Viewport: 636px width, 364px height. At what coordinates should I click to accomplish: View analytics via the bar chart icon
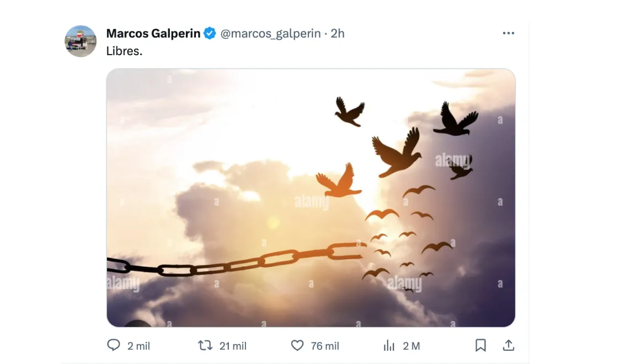click(x=389, y=345)
